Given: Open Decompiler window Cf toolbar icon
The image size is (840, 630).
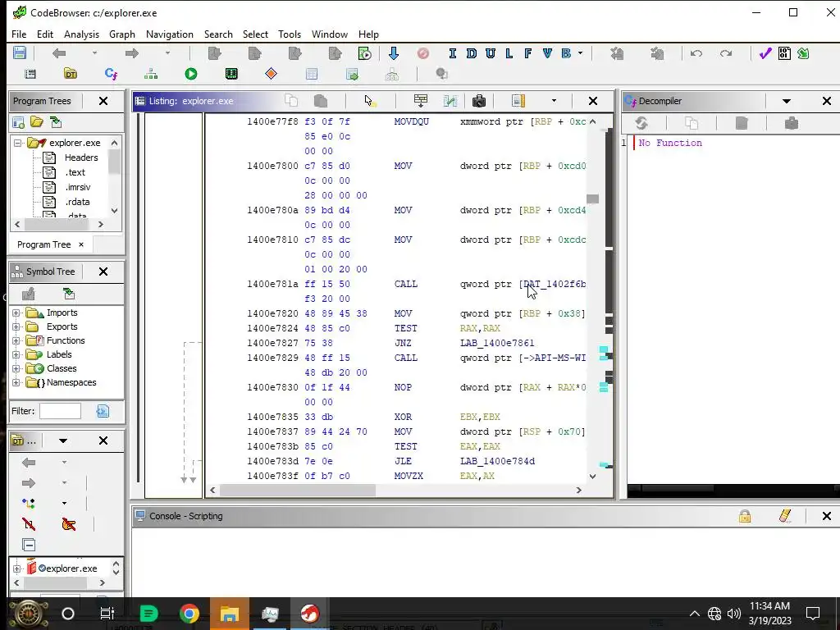Looking at the screenshot, I should (x=111, y=73).
